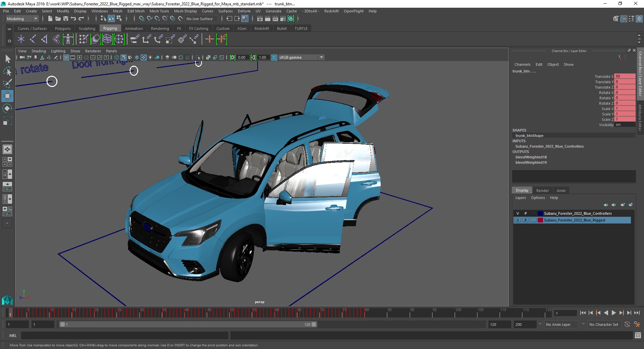Create a new empty layer icon
The height and width of the screenshot is (349, 644).
[623, 205]
